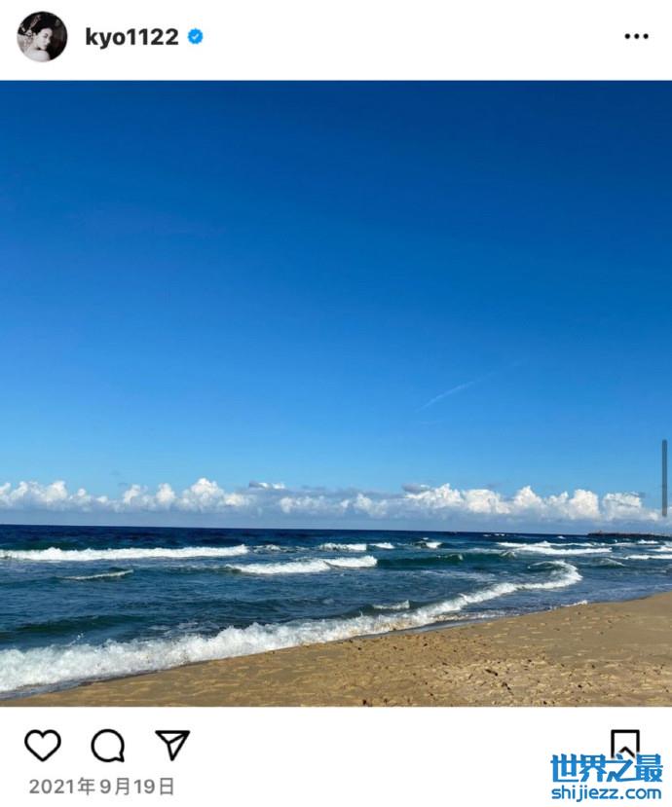Share the post using the paper plane icon
This screenshot has width=672, height=807.
(172, 744)
